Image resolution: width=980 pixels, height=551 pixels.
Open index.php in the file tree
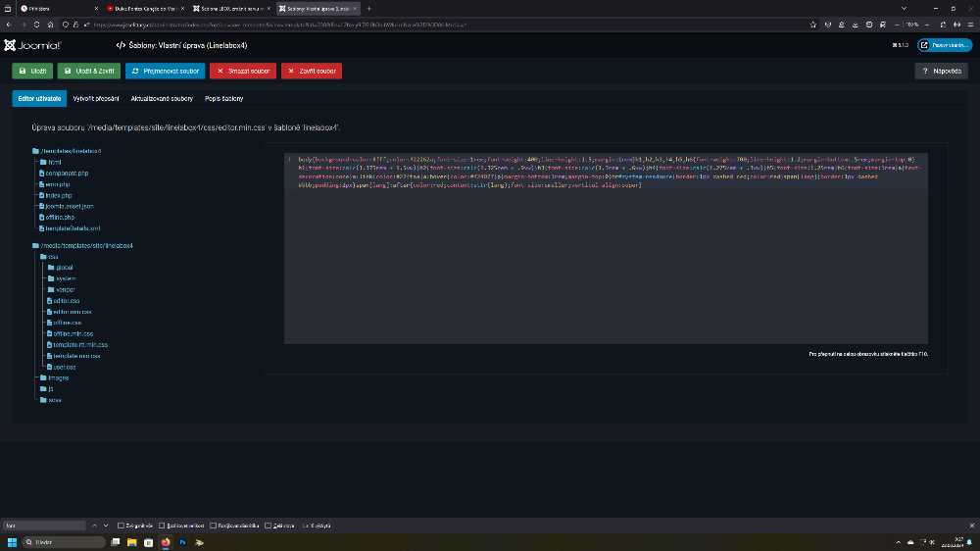pyautogui.click(x=60, y=195)
